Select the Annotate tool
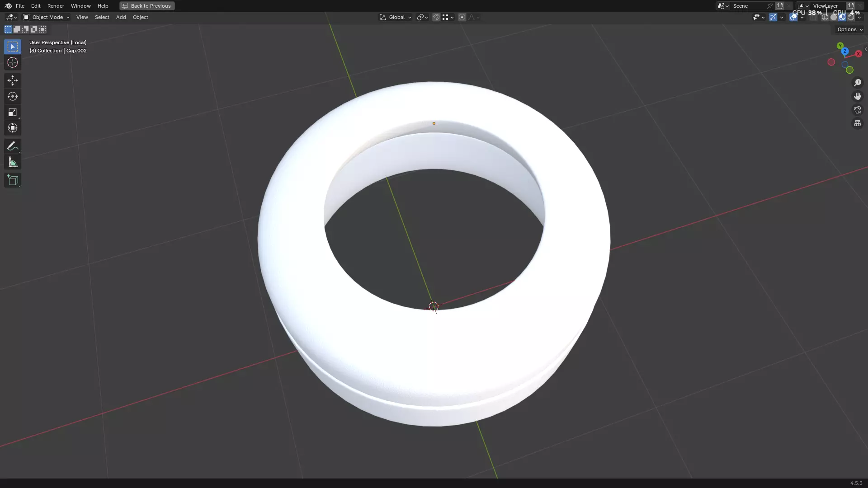Image resolution: width=868 pixels, height=488 pixels. (x=13, y=146)
